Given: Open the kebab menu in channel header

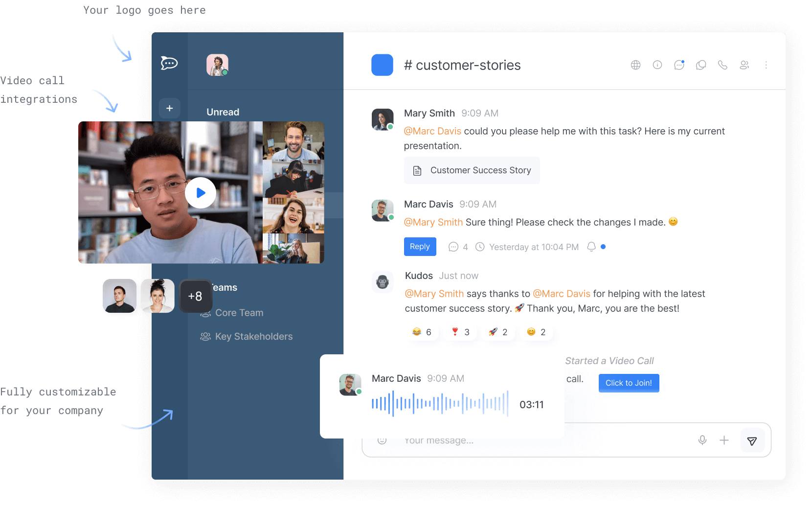Looking at the screenshot, I should point(766,65).
